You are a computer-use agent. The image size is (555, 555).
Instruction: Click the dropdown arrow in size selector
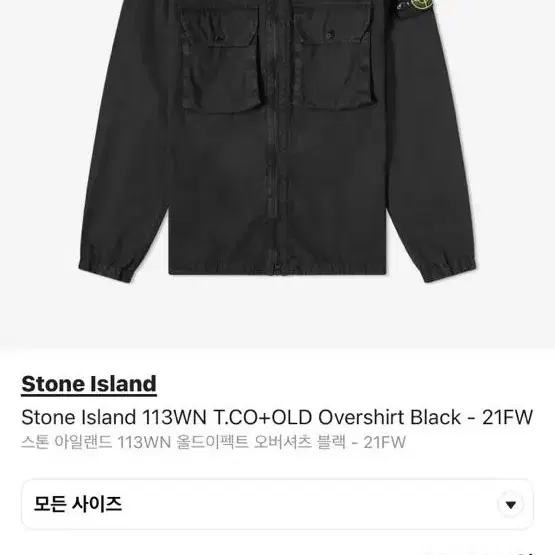[x=510, y=505]
